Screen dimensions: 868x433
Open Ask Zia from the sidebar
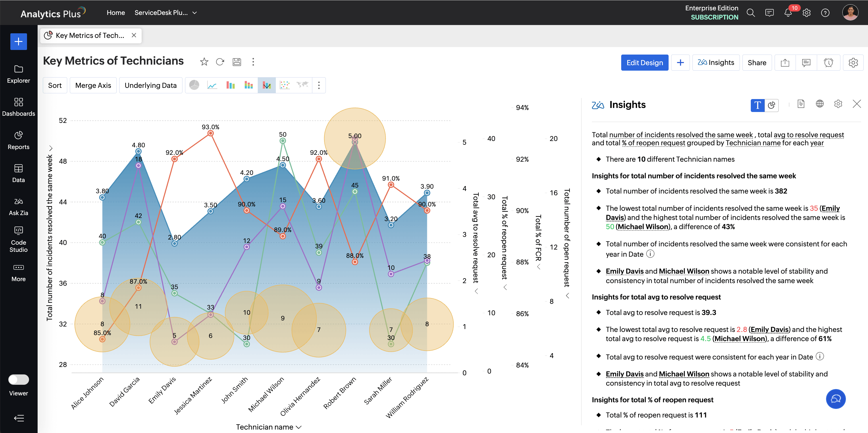pos(18,206)
